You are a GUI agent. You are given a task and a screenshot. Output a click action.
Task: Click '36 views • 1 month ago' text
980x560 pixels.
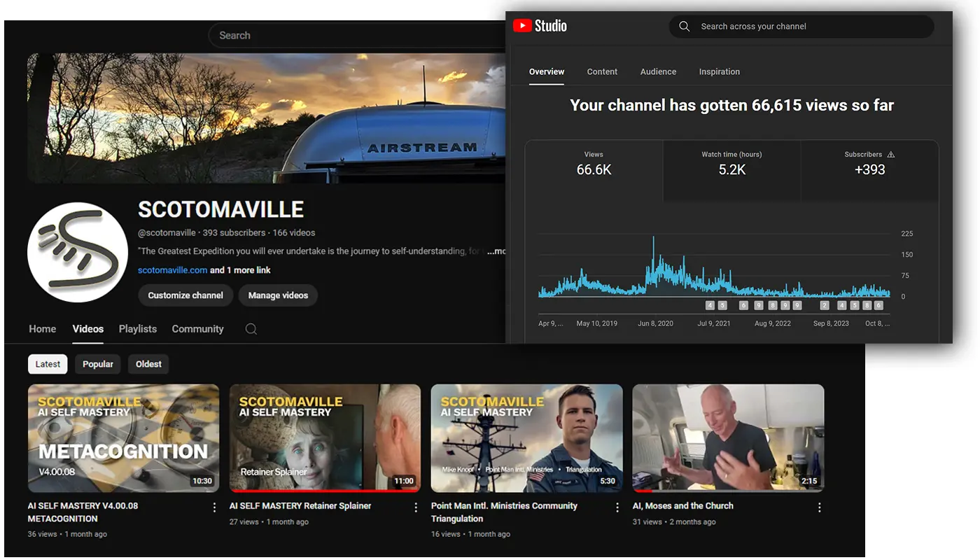point(67,534)
